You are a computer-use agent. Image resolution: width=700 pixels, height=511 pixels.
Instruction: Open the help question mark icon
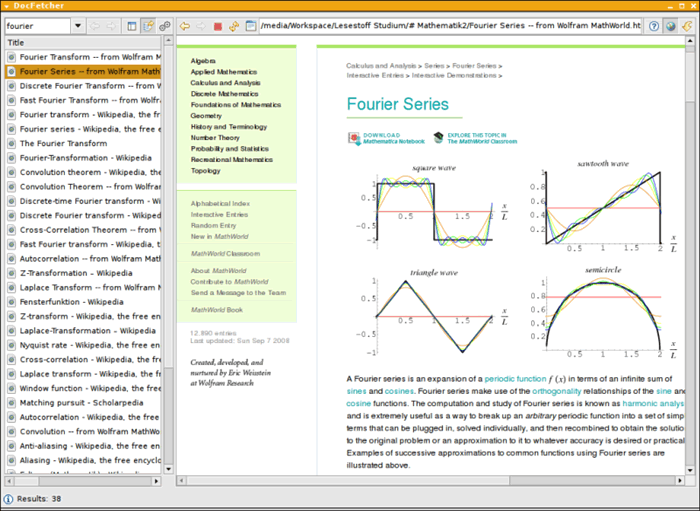pos(652,25)
